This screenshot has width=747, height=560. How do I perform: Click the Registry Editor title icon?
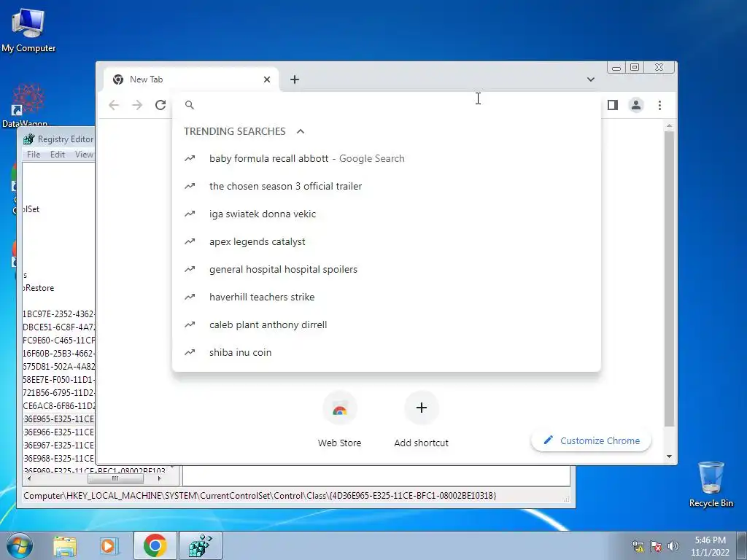coord(29,139)
